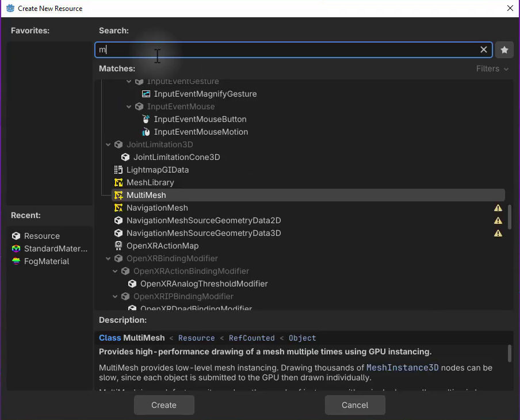Click the OpenXRActionBindingModifier cube icon
Viewport: 520px width, 420px height.
coord(125,271)
